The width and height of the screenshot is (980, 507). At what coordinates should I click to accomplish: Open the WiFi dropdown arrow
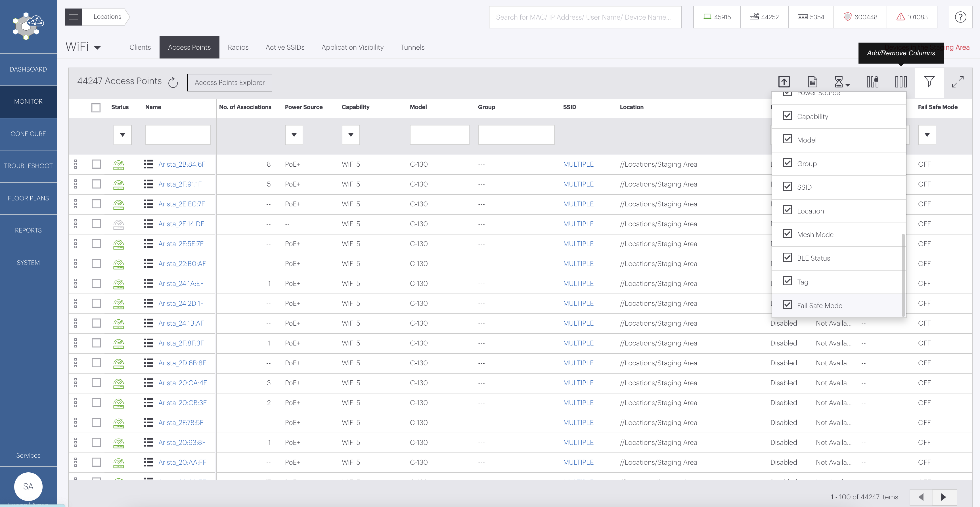pos(97,47)
